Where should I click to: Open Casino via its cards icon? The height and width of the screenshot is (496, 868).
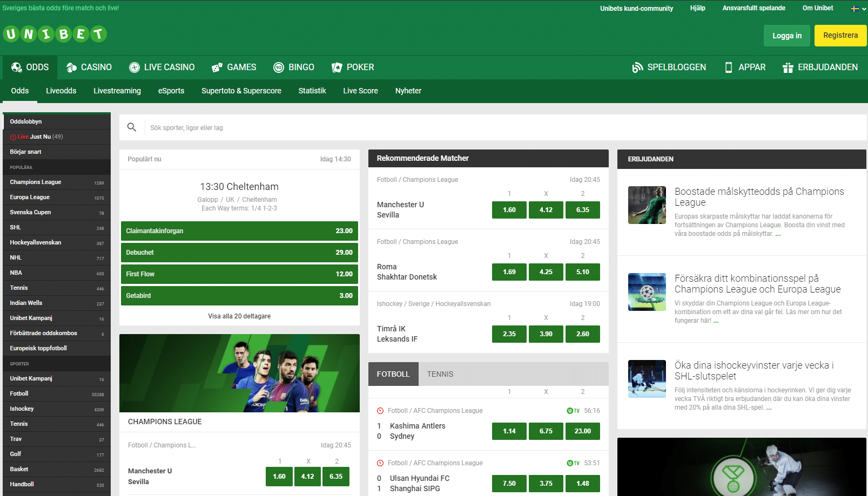[x=71, y=67]
